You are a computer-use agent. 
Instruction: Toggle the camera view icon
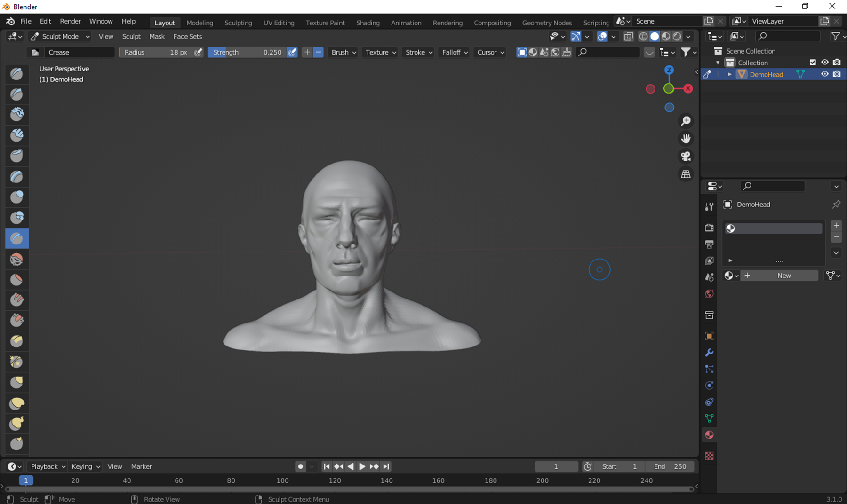click(x=686, y=156)
